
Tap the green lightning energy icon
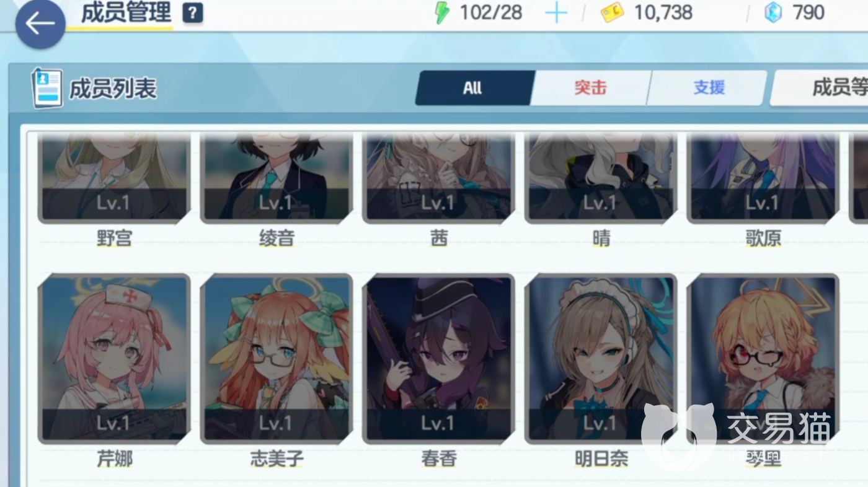tap(442, 13)
